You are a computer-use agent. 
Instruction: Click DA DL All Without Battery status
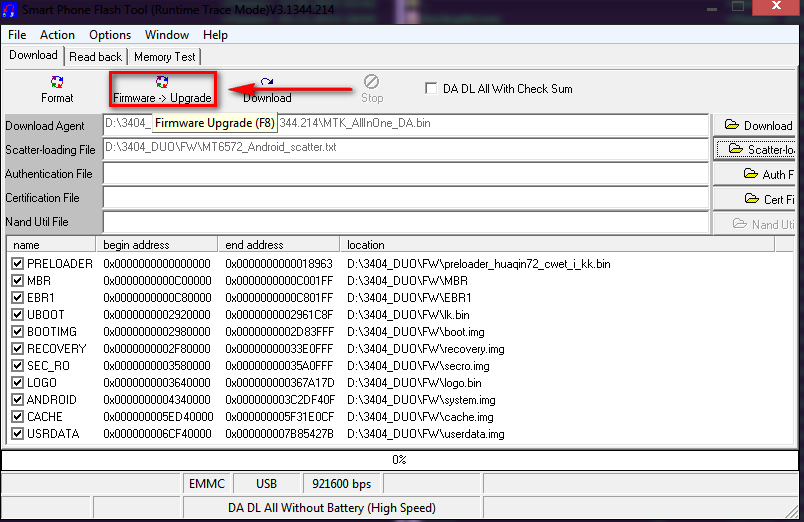point(332,508)
